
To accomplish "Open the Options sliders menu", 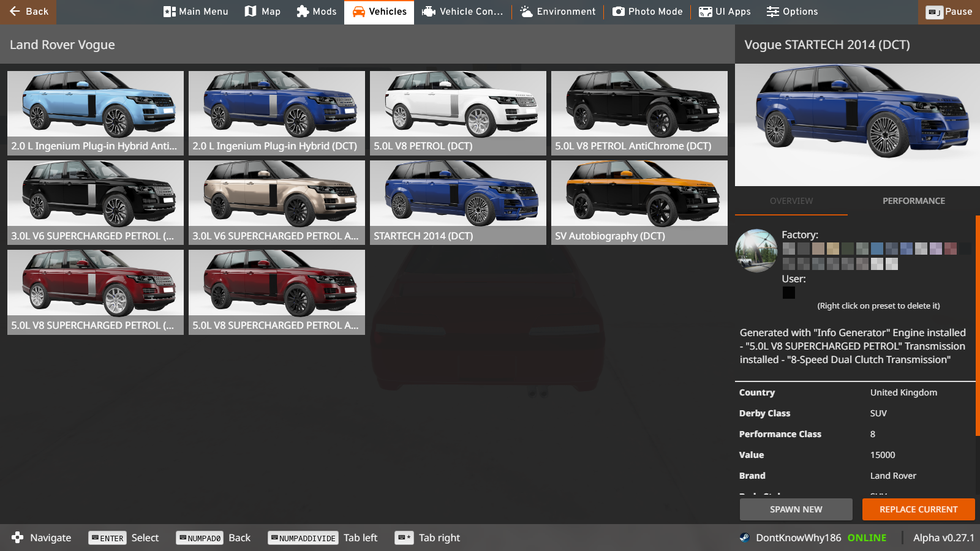I will [x=792, y=12].
